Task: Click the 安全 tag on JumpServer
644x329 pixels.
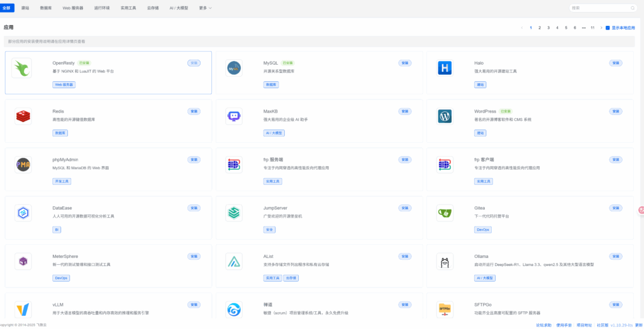Action: (x=269, y=230)
